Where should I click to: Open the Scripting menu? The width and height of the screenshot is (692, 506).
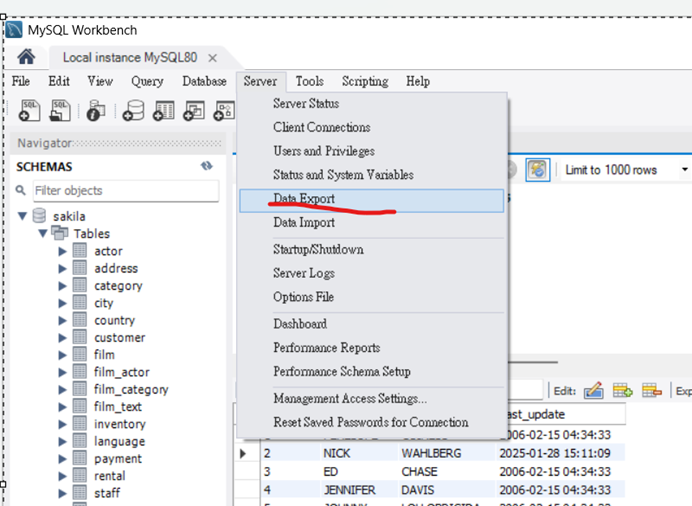point(365,81)
